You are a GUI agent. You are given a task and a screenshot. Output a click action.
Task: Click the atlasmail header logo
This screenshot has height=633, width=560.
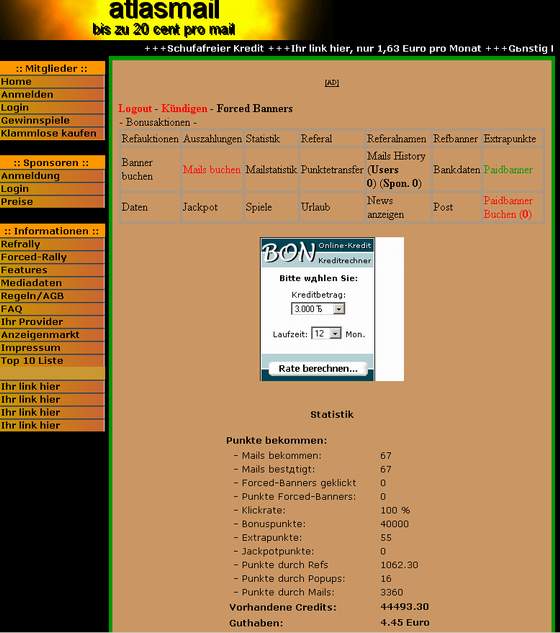tap(164, 18)
